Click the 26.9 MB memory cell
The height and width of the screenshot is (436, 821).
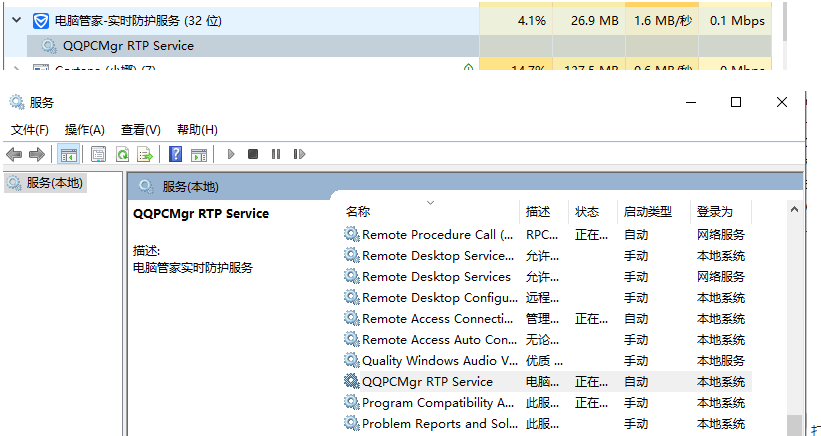click(x=589, y=21)
